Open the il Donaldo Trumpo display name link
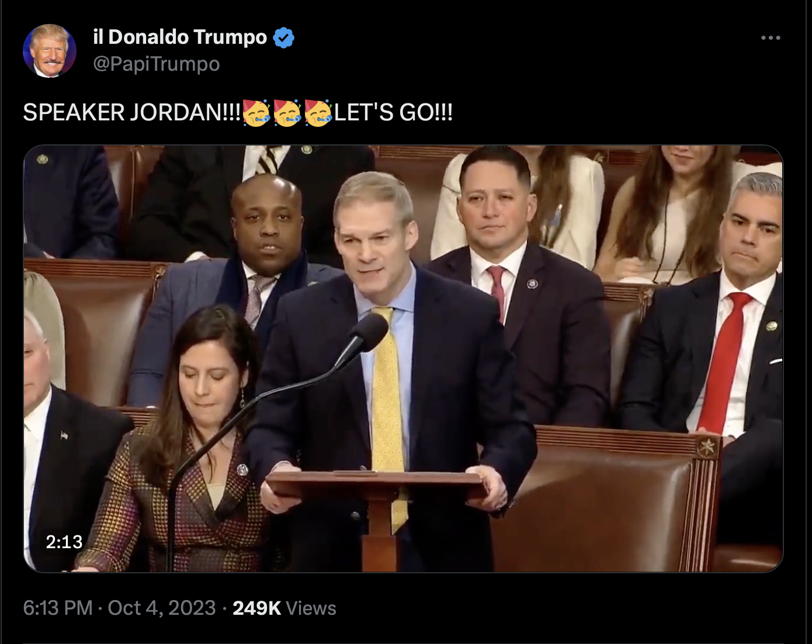 [x=180, y=37]
